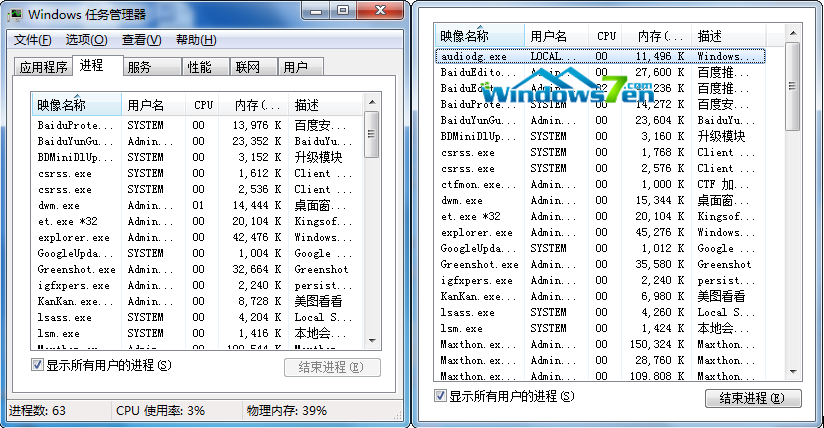This screenshot has height=428, width=824.
Task: Click scroll up arrow in right process list
Action: click(x=793, y=33)
